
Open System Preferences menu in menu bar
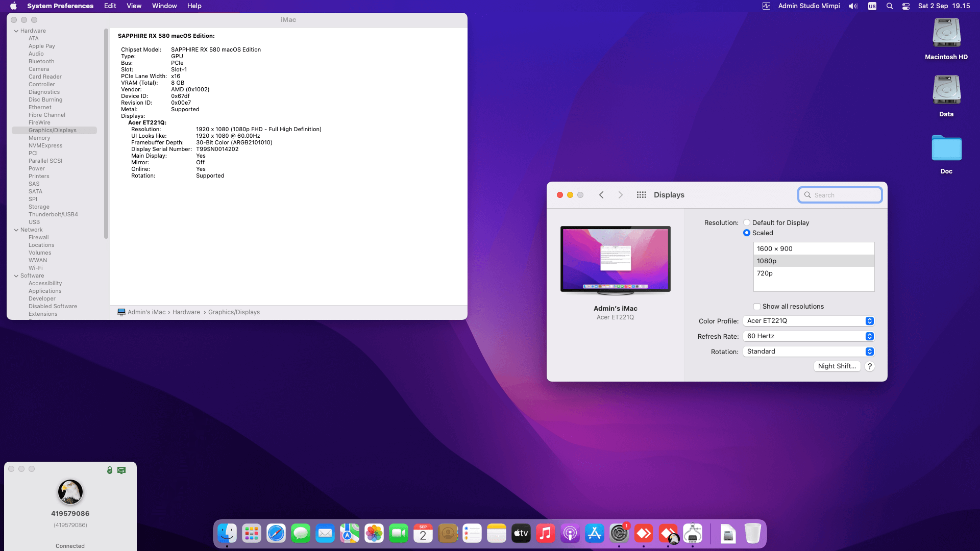click(60, 6)
